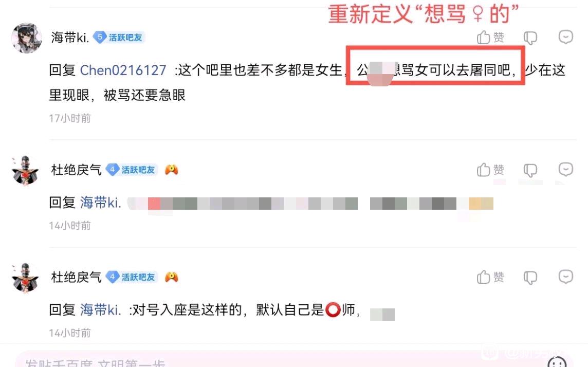The height and width of the screenshot is (367, 588).
Task: Open reply bubble on the last 杜绝戾气 comment
Action: tap(565, 277)
